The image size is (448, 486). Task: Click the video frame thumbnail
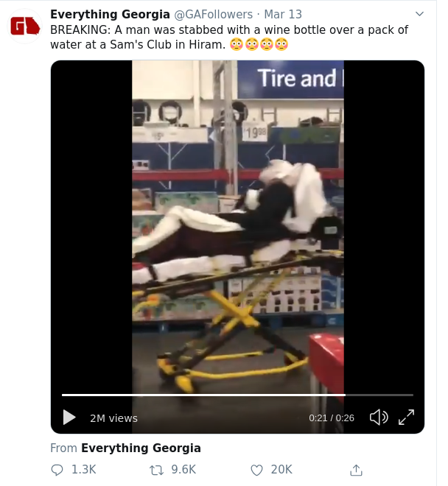tap(238, 226)
